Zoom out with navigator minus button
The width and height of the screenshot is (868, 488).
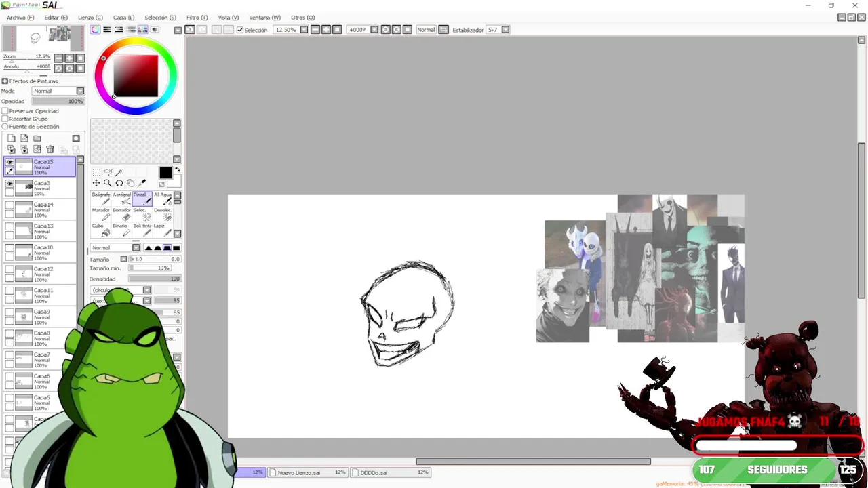59,58
